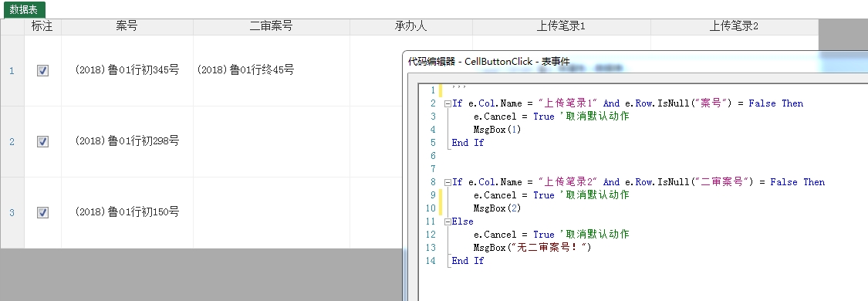
Task: Collapse the Else block at line 11
Action: (448, 222)
